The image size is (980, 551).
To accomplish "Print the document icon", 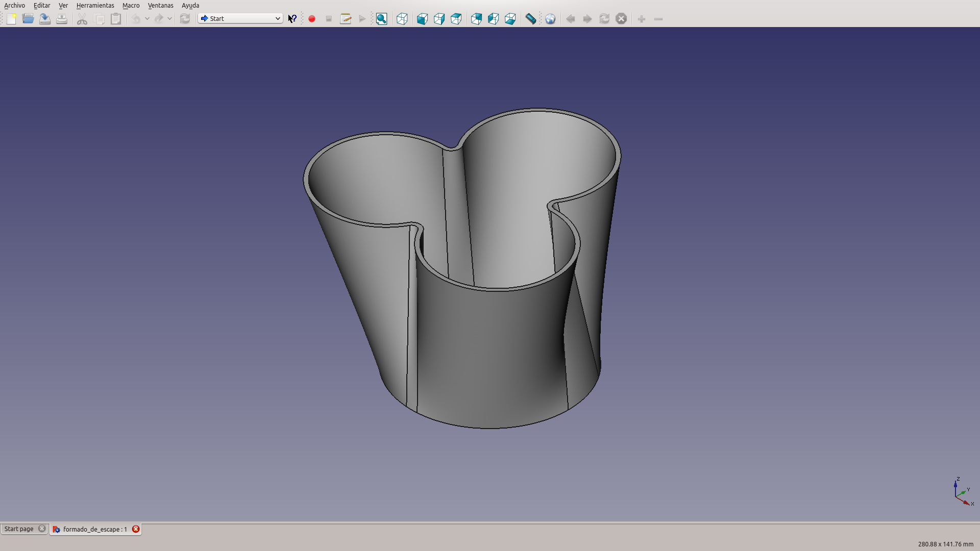I will [62, 19].
